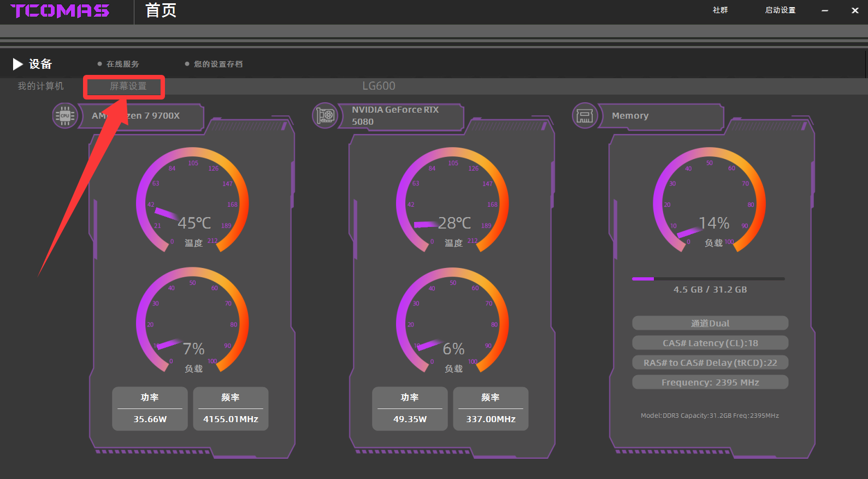Screen dimensions: 868x479
Task: Click the memory usage progress bar
Action: click(708, 279)
